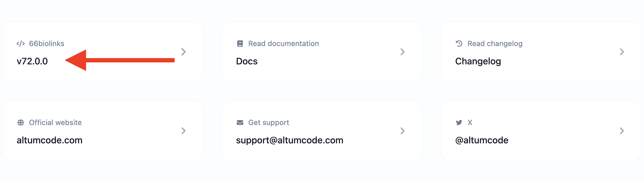Click the history clock icon beside Read changelog
Screen dimensions: 644x182
[459, 43]
